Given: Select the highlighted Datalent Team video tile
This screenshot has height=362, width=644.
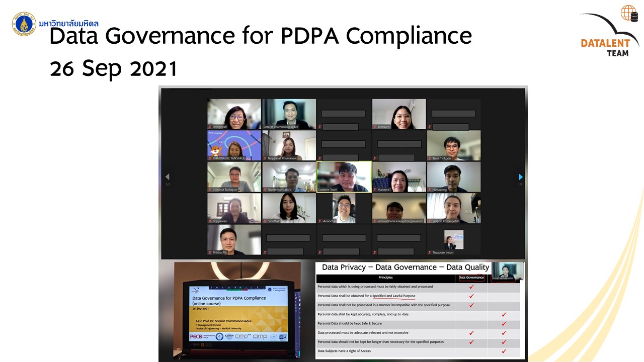Looking at the screenshot, I should point(344,176).
